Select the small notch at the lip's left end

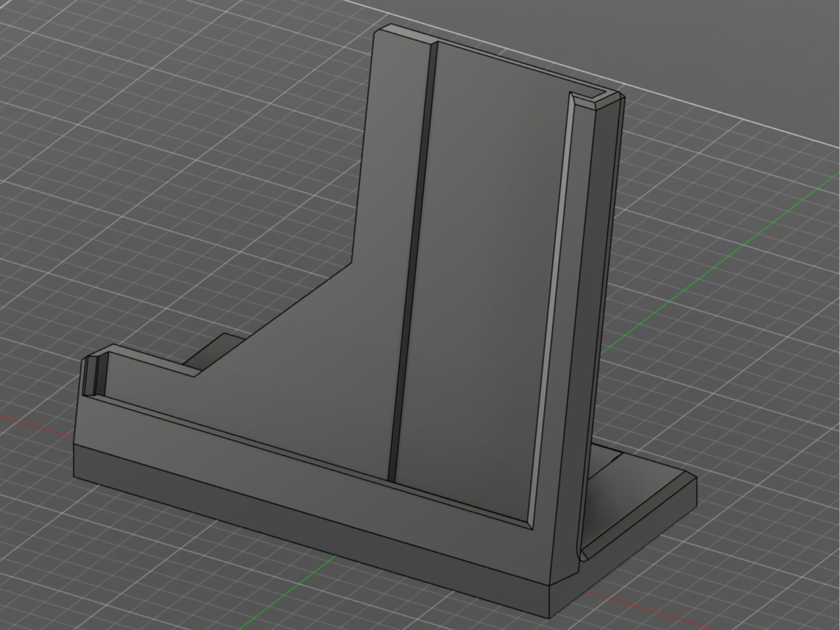95,375
